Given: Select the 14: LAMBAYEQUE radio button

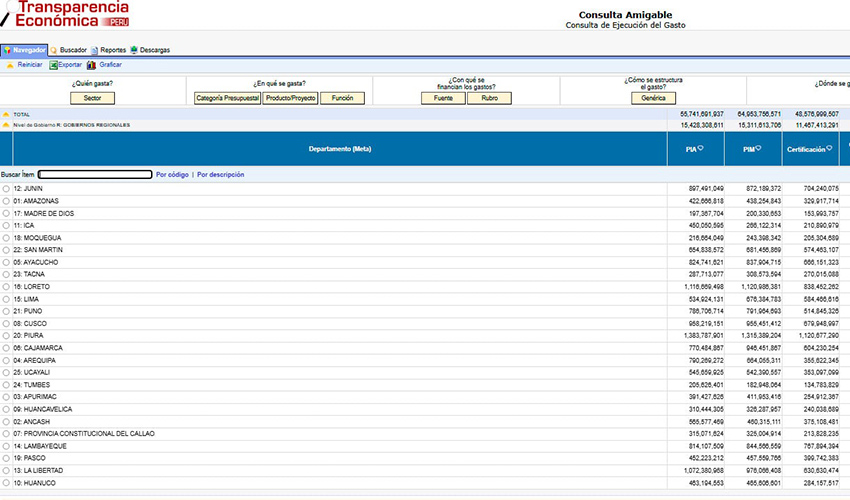Looking at the screenshot, I should pyautogui.click(x=6, y=446).
